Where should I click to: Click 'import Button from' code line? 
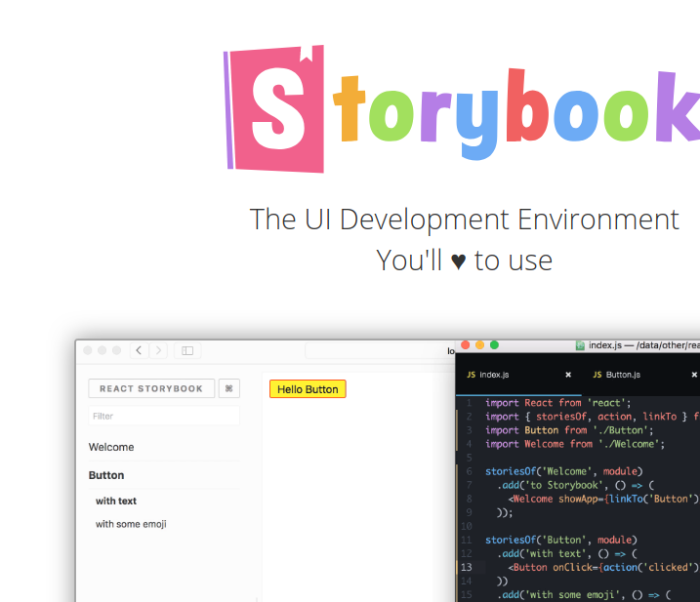click(x=569, y=430)
